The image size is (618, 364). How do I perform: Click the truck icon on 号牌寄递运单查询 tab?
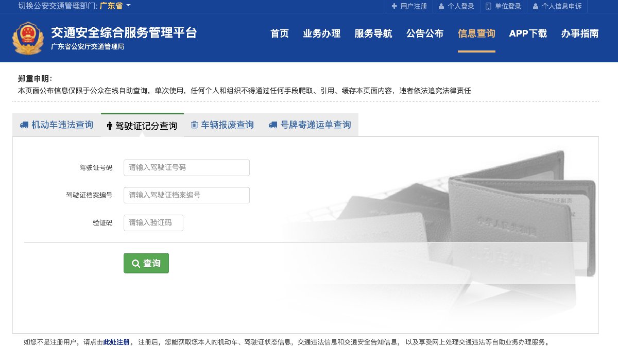click(x=273, y=125)
